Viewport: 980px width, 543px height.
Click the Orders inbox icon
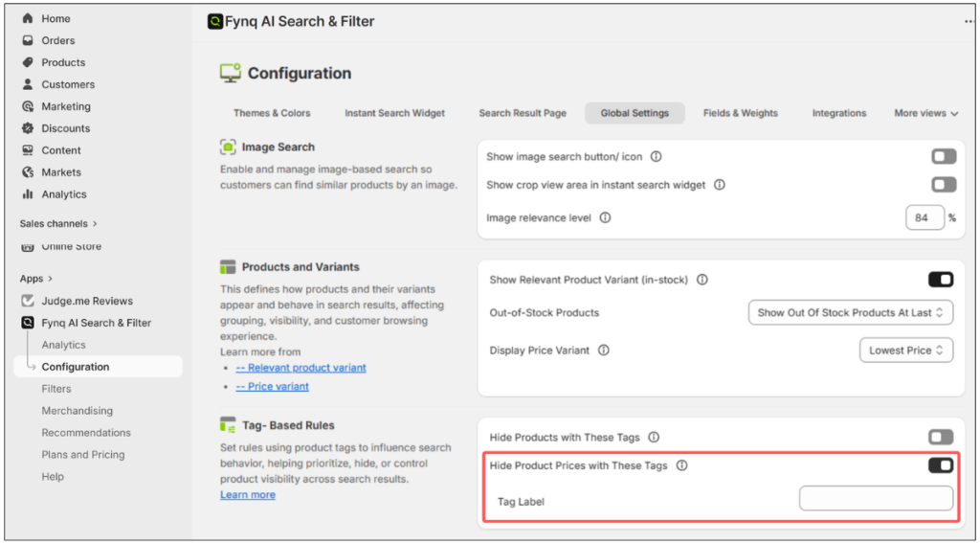(28, 40)
